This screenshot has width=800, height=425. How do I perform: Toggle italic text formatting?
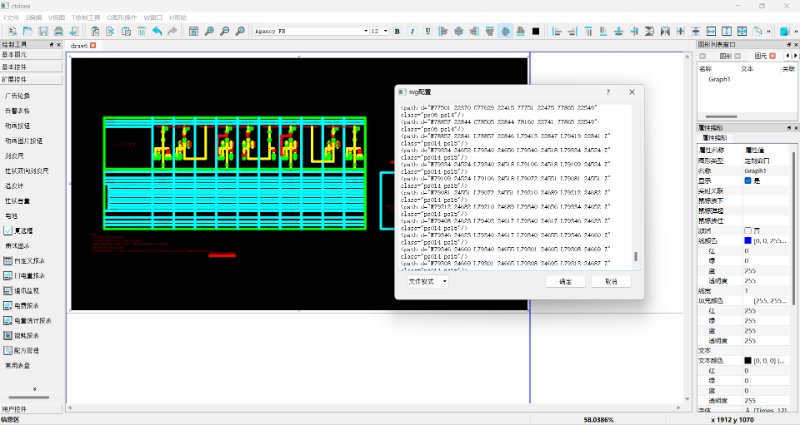coord(413,31)
